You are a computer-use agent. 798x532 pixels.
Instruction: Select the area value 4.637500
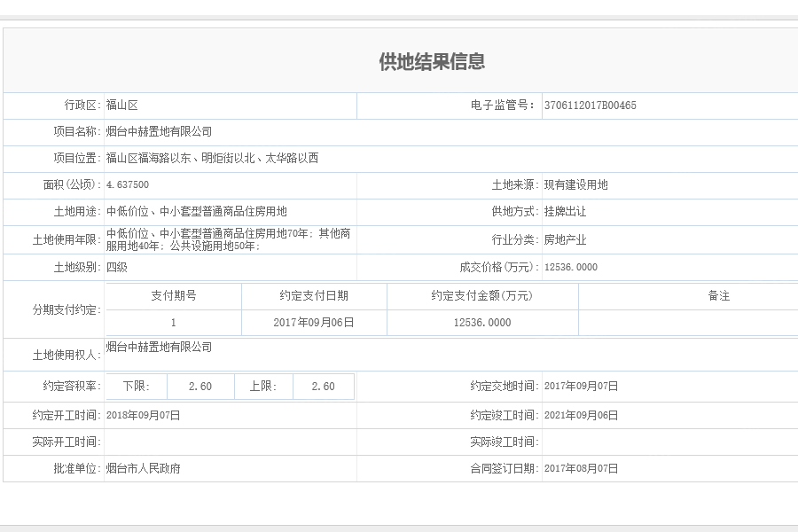[128, 184]
